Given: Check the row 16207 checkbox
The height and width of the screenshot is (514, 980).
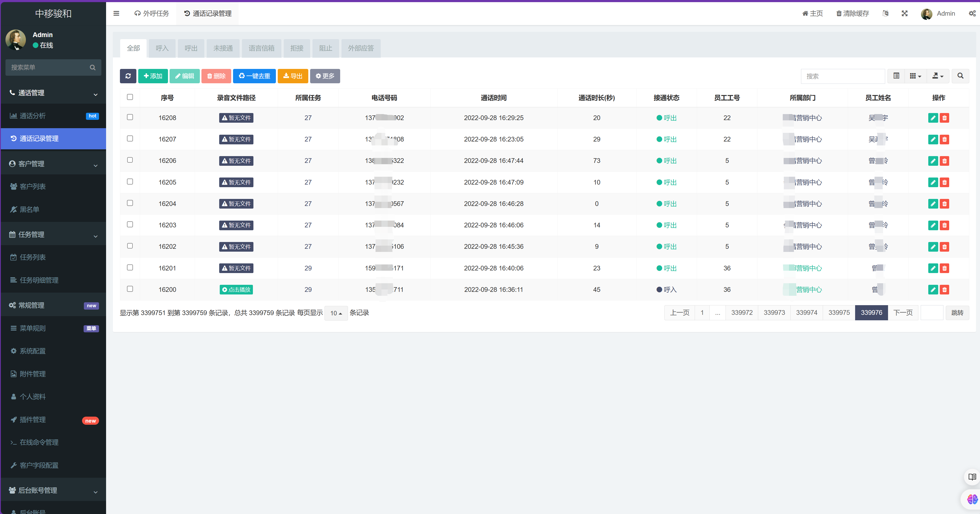Looking at the screenshot, I should [130, 138].
